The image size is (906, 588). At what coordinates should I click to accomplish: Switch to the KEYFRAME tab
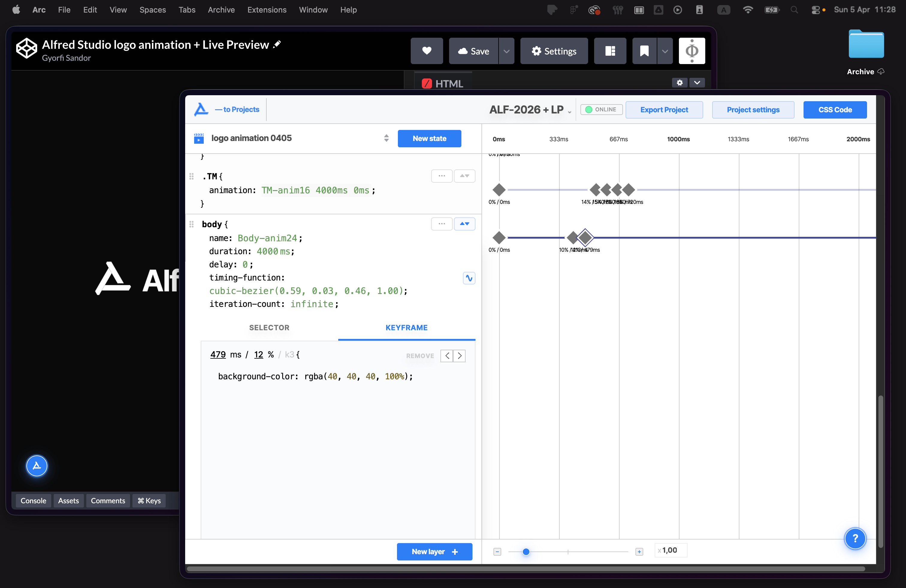[x=407, y=328]
